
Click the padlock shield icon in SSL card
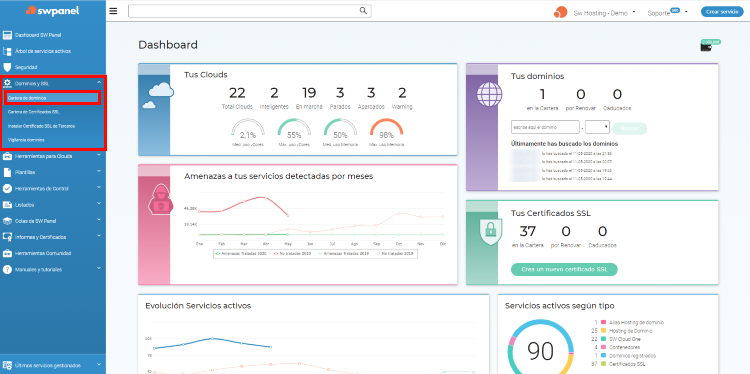490,231
